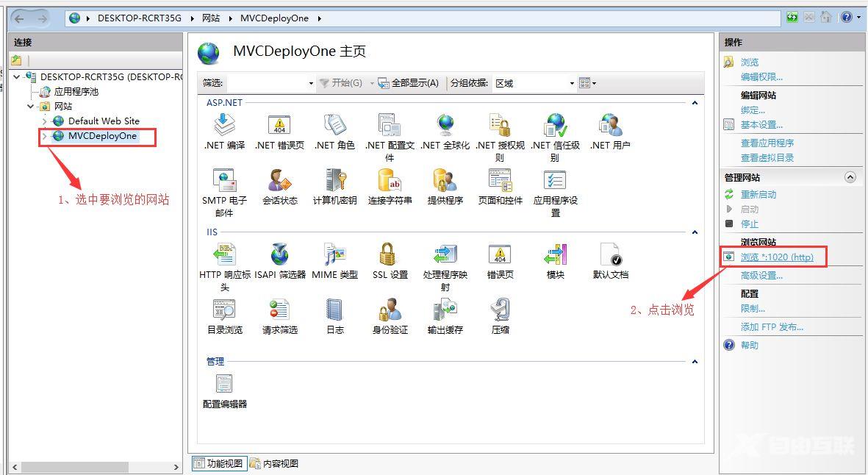Viewport: 868px width, 475px height.
Task: Open the 处理程序映射 feature icon
Action: click(445, 254)
